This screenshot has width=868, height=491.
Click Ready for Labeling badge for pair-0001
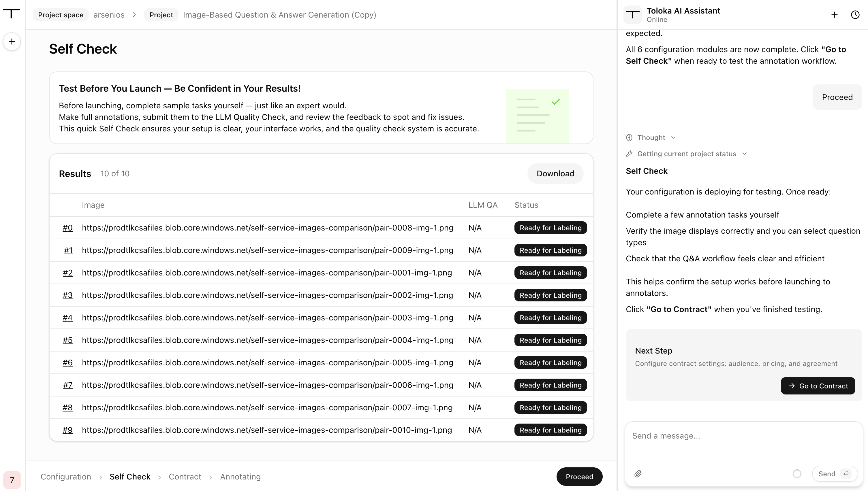point(551,273)
